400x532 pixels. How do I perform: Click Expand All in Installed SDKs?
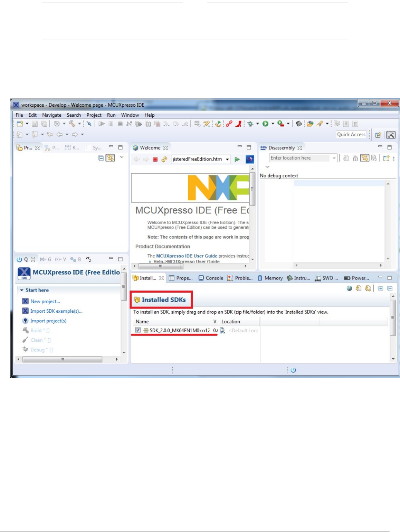click(x=381, y=288)
